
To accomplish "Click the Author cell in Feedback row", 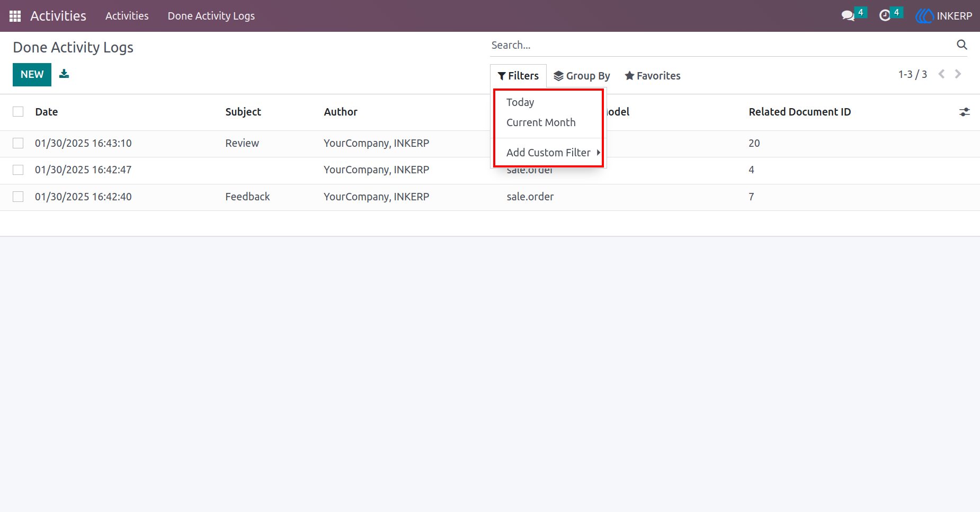I will [377, 197].
